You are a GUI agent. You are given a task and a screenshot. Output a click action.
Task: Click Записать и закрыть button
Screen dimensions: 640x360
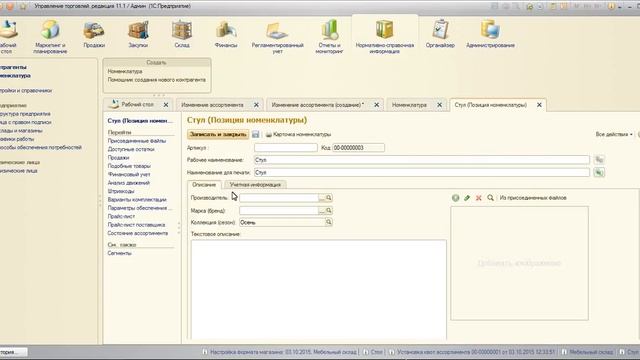[x=218, y=134]
